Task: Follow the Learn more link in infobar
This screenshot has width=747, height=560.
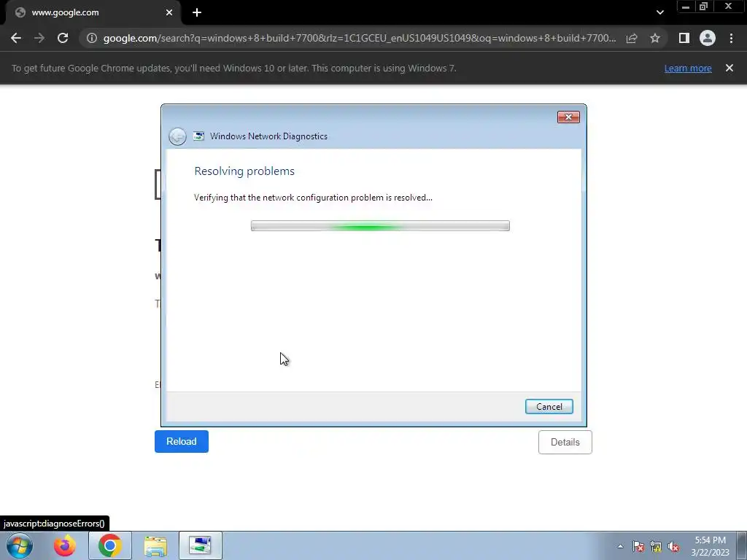Action: [x=688, y=68]
